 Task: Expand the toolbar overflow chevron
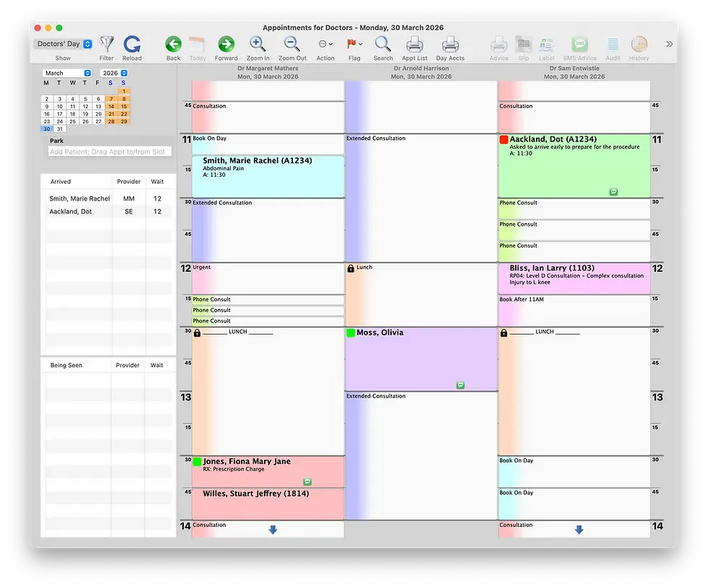pos(669,44)
